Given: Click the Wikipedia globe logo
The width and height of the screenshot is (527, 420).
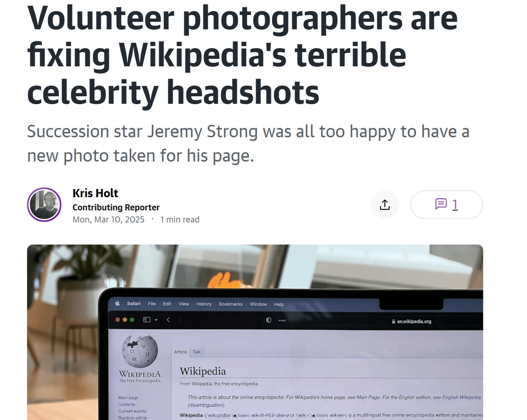Looking at the screenshot, I should coord(140,351).
